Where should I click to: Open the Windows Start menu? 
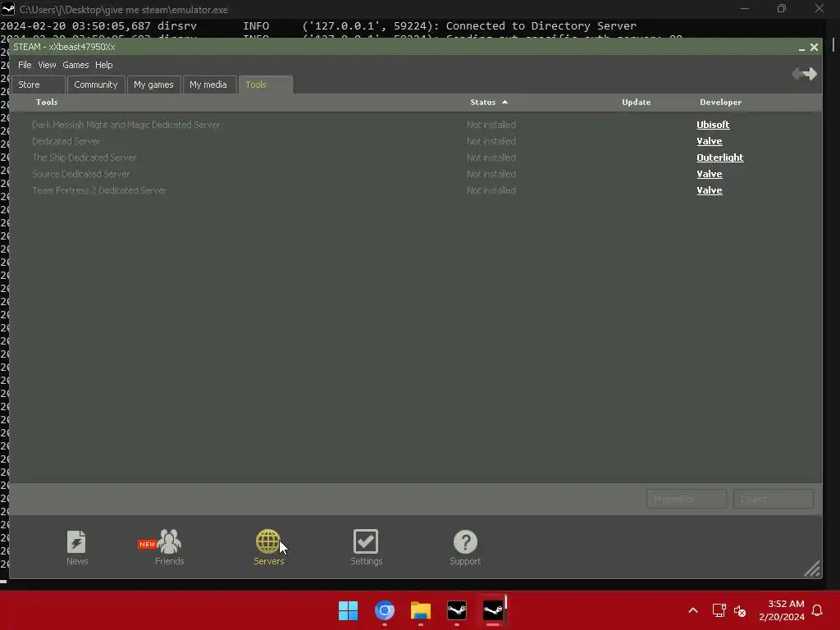pyautogui.click(x=348, y=610)
